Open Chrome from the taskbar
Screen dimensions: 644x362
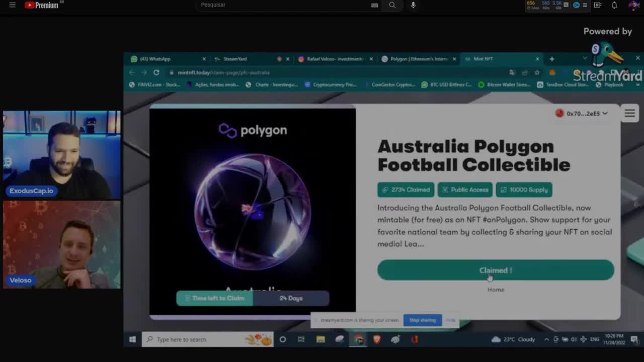point(358,339)
